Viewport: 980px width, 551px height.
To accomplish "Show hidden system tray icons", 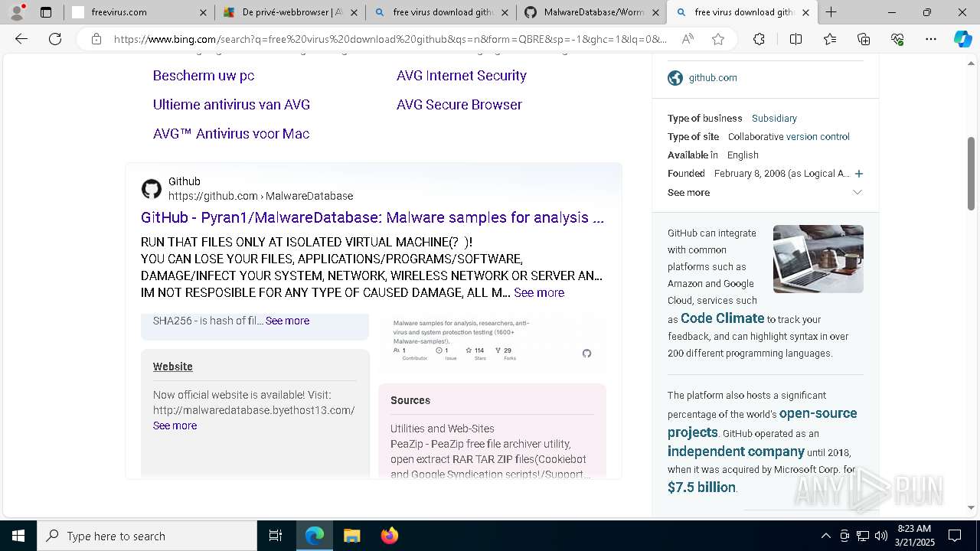I will tap(825, 536).
